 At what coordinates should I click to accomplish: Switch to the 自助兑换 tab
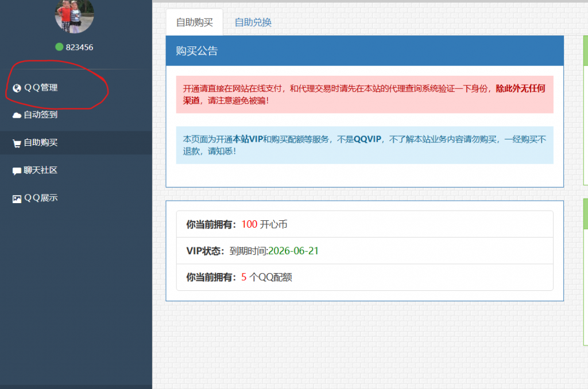253,22
